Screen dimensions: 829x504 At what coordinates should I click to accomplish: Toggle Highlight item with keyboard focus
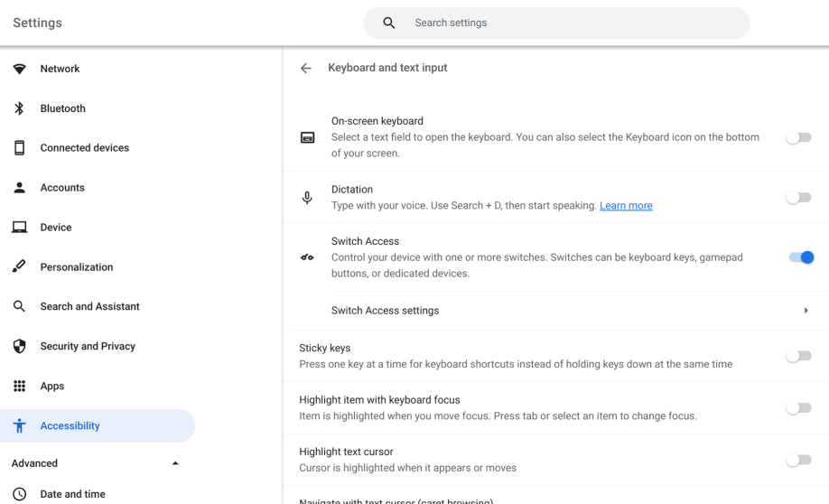coord(799,407)
